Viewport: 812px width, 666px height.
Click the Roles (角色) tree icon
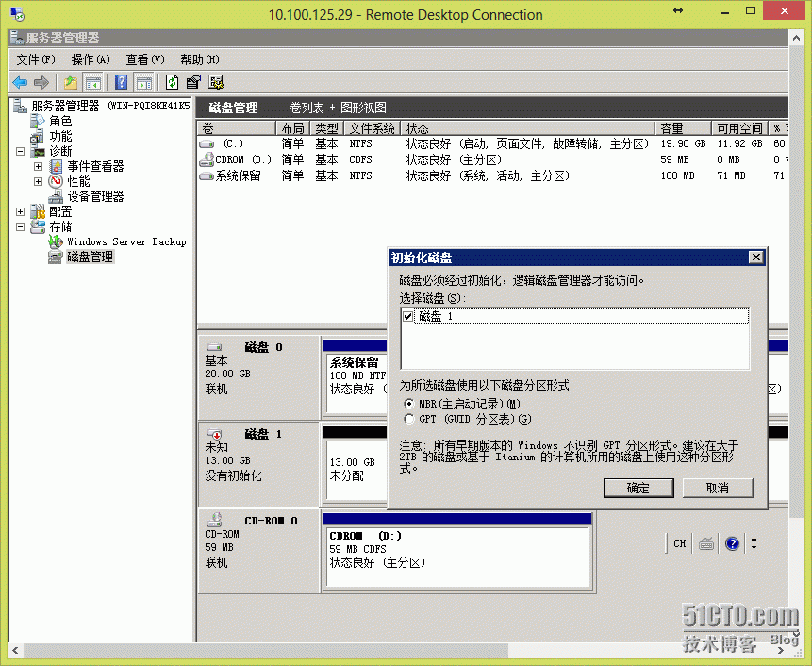coord(38,121)
